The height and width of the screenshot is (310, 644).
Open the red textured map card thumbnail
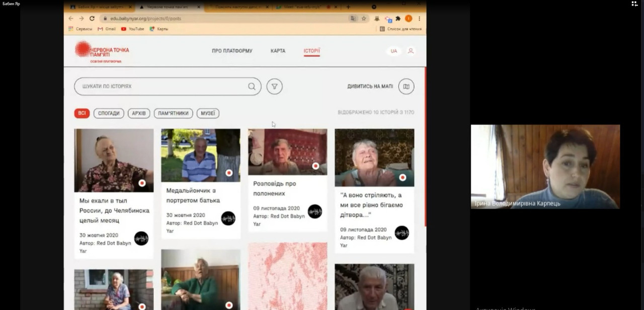[x=287, y=276]
